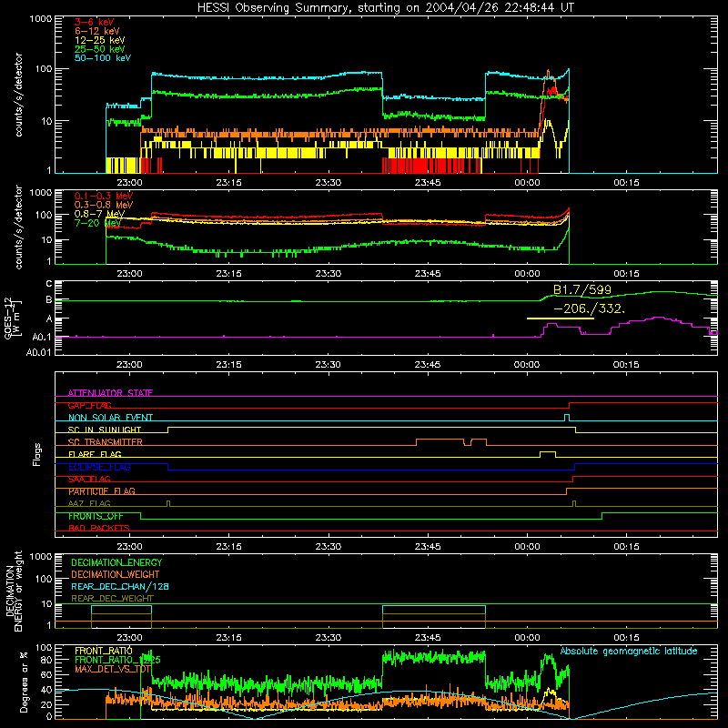728x728 pixels.
Task: Click the MAX_DET_VS_TOT legend label
Action: click(113, 669)
